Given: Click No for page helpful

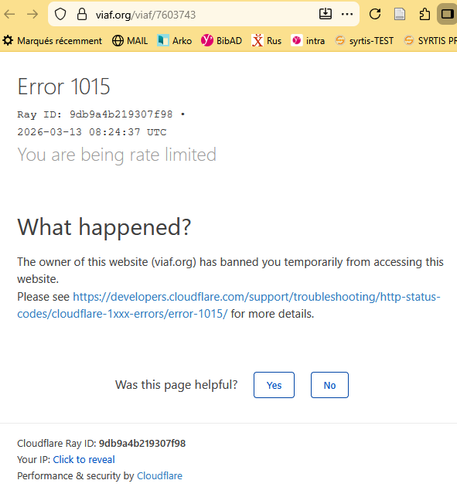Looking at the screenshot, I should (x=330, y=385).
